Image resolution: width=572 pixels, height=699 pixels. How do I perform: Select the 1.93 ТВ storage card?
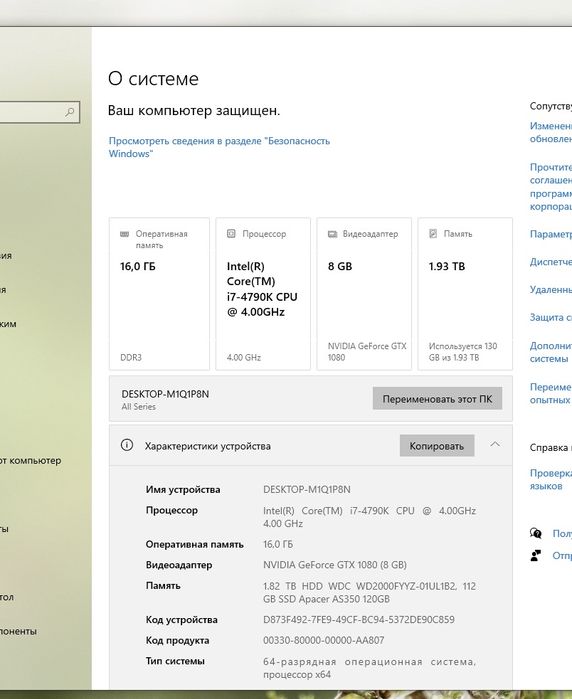pyautogui.click(x=465, y=294)
